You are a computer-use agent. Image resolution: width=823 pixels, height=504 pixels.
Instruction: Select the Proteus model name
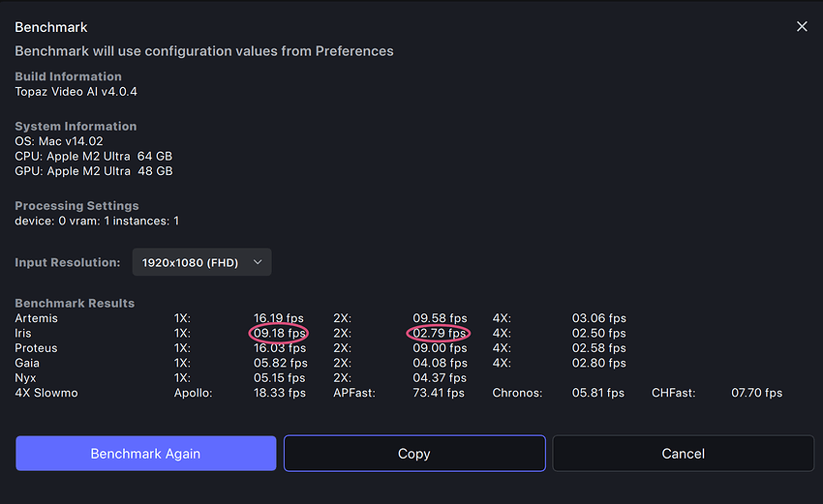37,348
